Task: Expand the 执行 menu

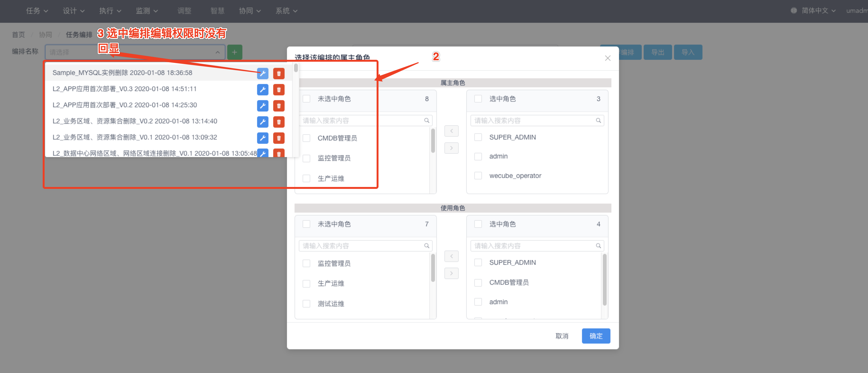Action: 110,11
